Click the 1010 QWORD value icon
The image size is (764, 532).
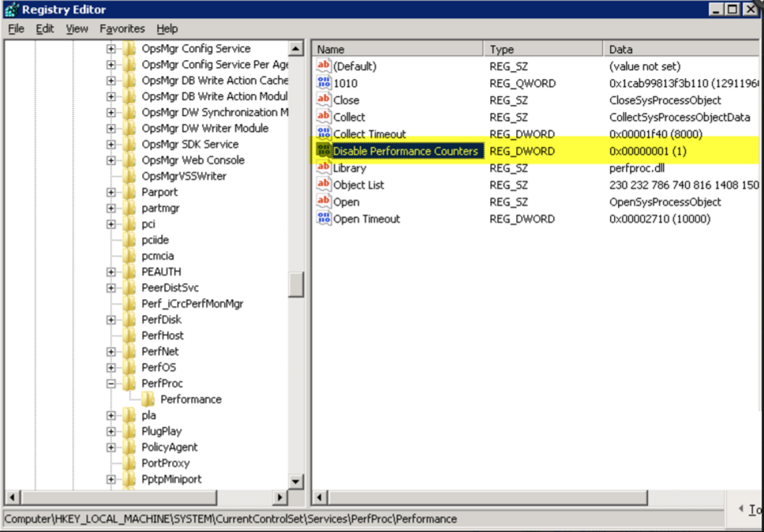324,84
